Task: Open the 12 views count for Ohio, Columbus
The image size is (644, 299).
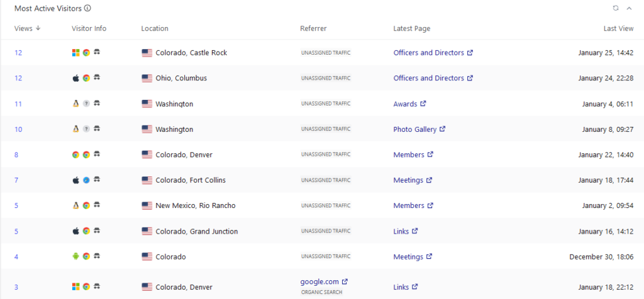Action: 18,79
